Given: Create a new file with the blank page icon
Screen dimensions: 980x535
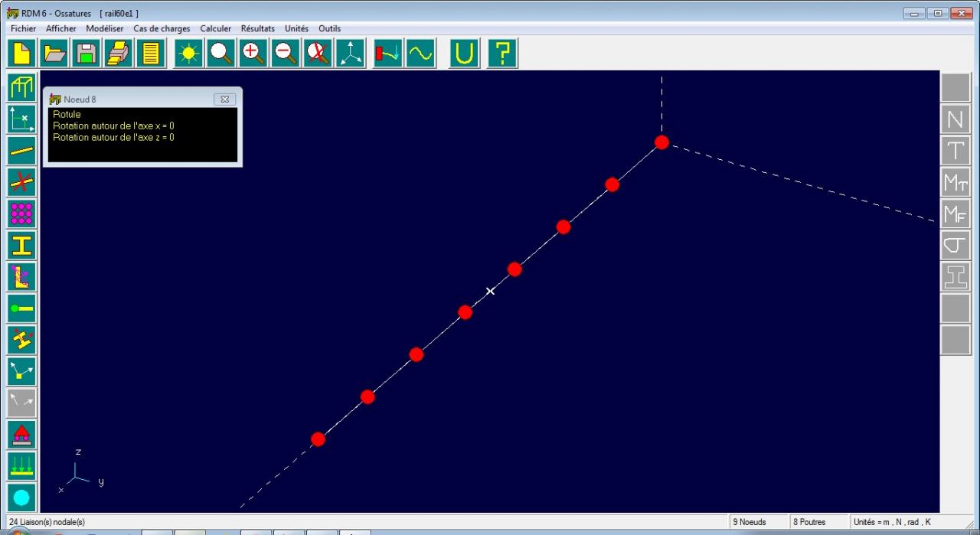Looking at the screenshot, I should [x=21, y=53].
